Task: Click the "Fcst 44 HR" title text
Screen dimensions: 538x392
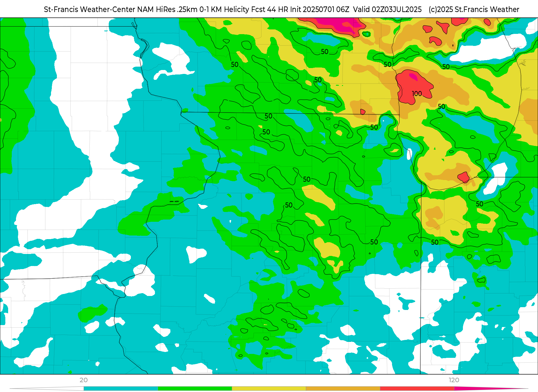Action: [x=270, y=10]
